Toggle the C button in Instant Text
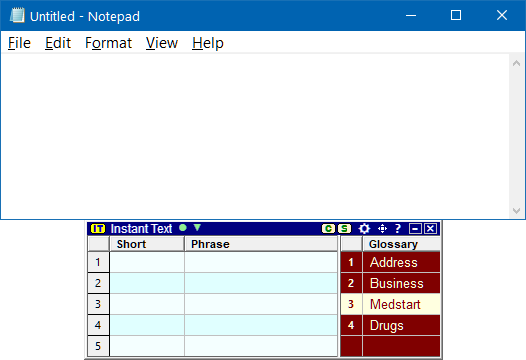526x360 pixels. (328, 229)
